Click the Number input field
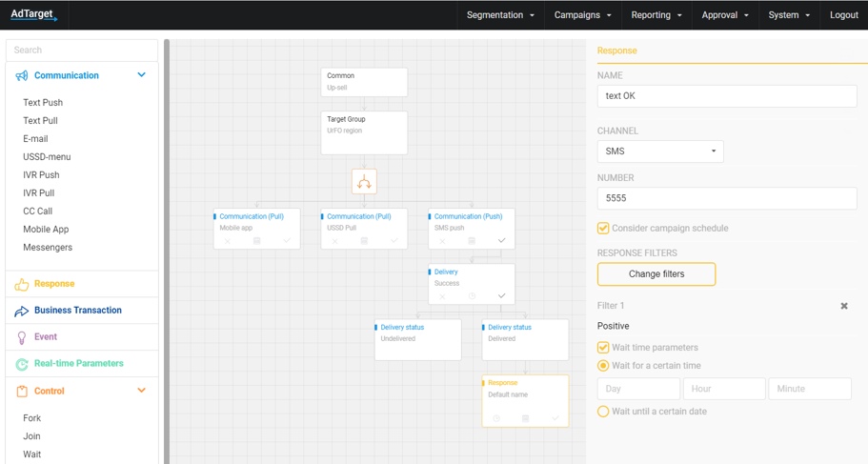 726,198
